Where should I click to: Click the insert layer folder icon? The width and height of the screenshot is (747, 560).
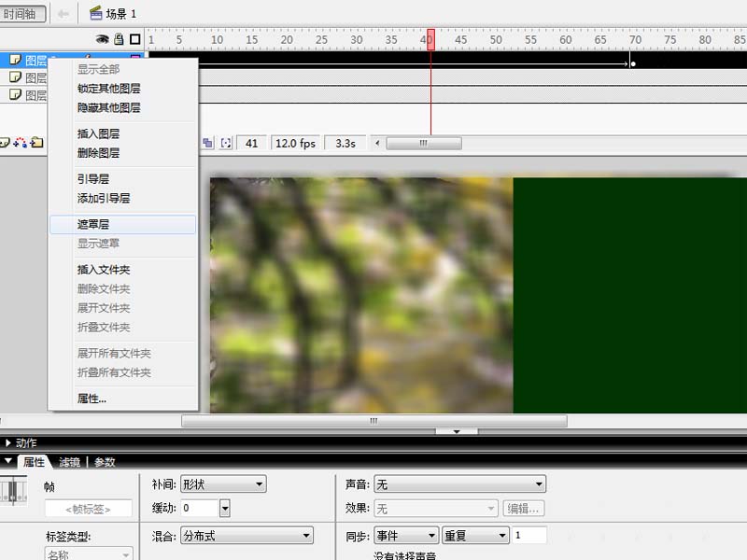pyautogui.click(x=36, y=143)
